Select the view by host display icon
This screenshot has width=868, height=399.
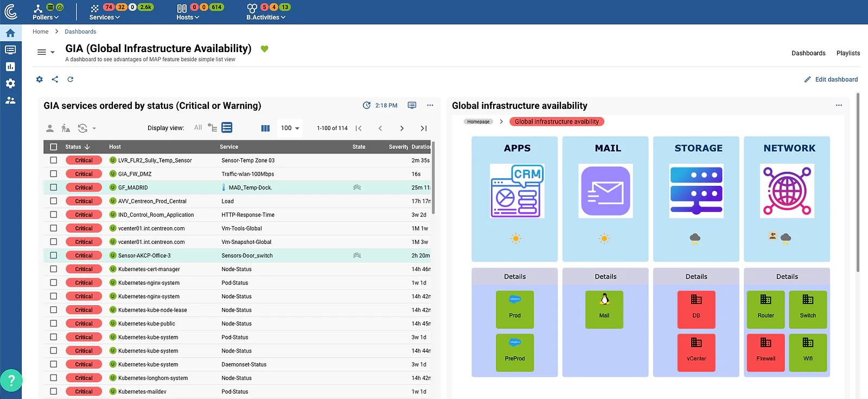click(x=213, y=128)
